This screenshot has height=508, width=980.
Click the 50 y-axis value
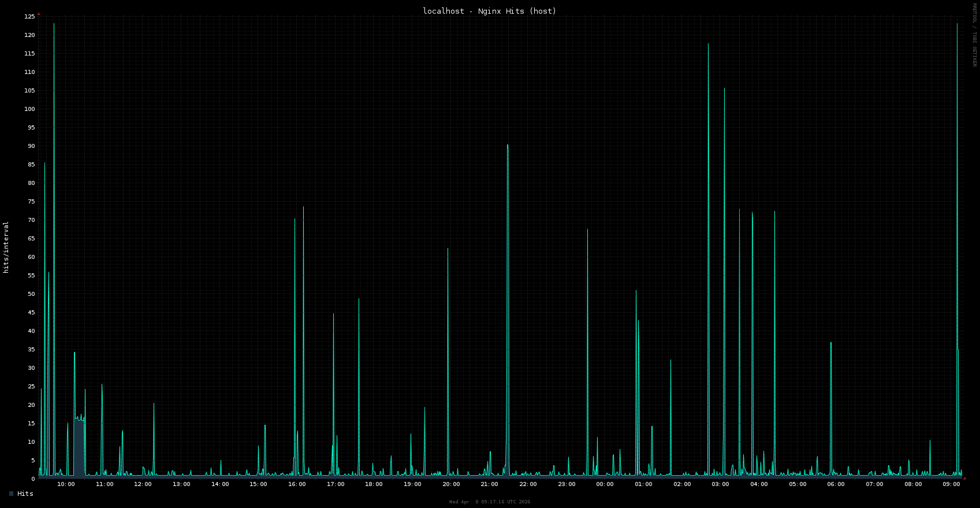point(31,294)
